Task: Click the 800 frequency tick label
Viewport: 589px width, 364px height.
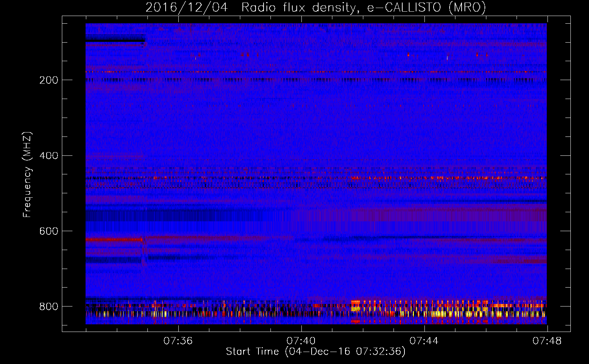Action: (49, 306)
